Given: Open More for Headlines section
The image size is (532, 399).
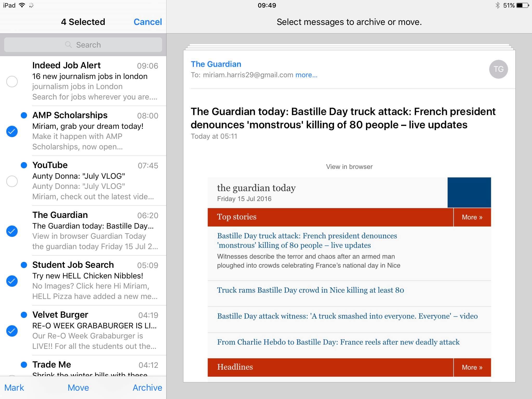Looking at the screenshot, I should (472, 367).
